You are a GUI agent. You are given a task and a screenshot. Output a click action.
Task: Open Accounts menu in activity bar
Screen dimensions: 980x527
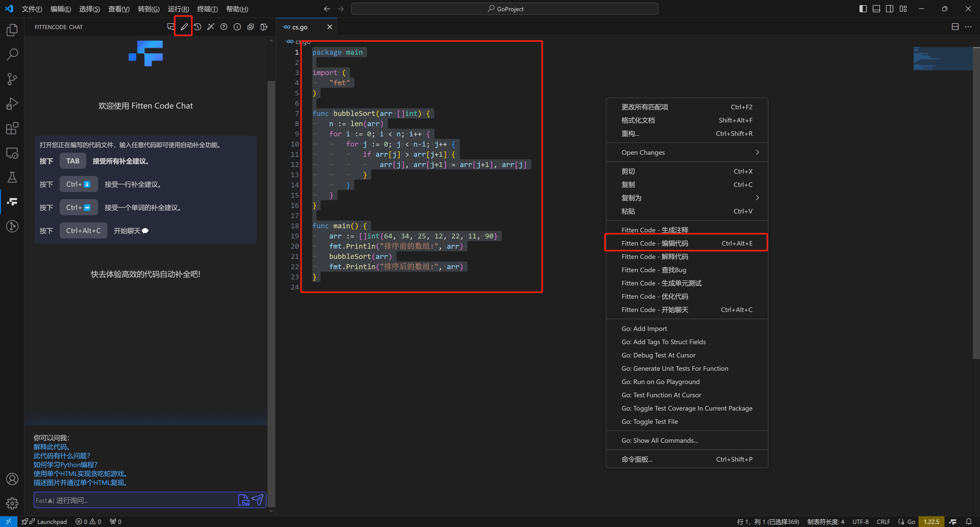point(12,479)
